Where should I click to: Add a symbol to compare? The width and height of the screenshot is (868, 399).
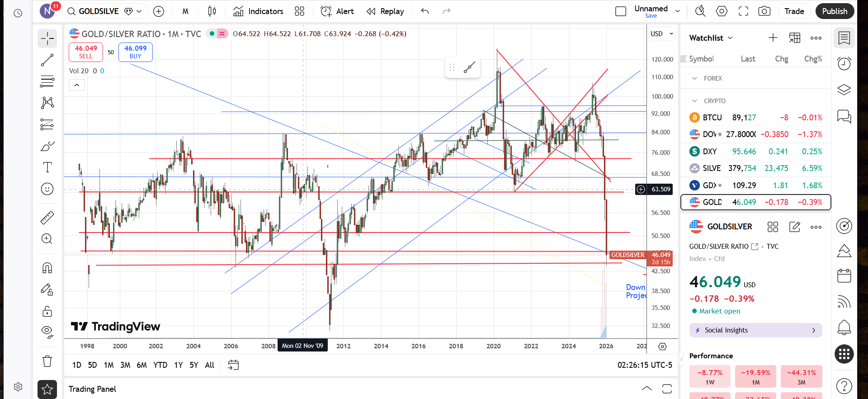pyautogui.click(x=159, y=11)
